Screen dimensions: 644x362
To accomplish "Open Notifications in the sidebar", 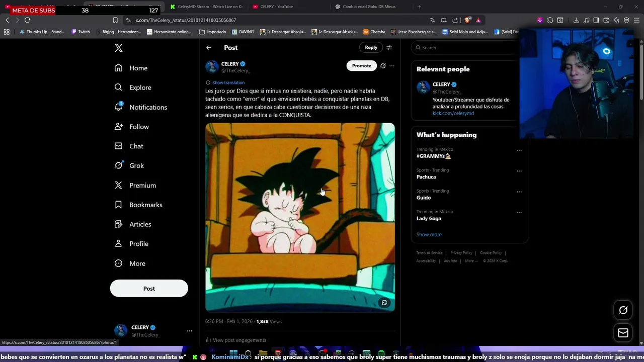I will click(x=140, y=107).
